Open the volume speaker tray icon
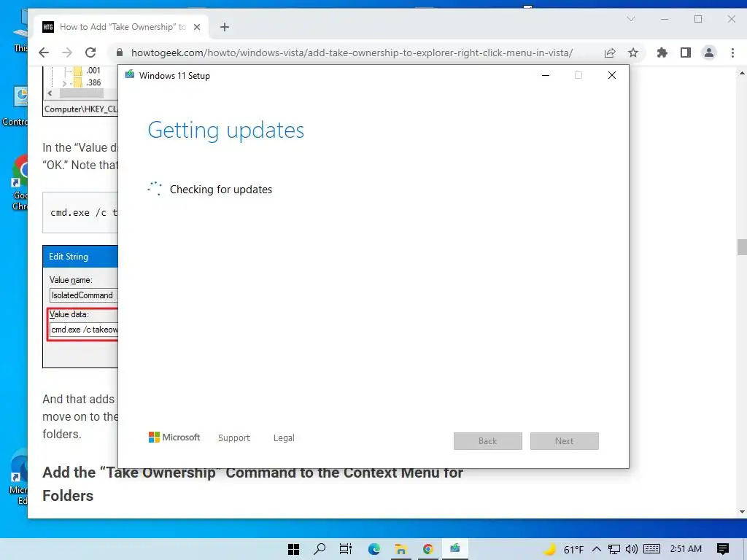 coord(632,549)
